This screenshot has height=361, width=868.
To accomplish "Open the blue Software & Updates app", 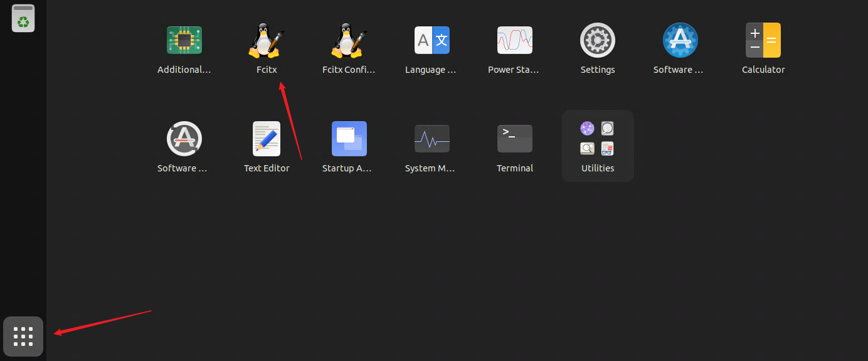I will coord(680,40).
